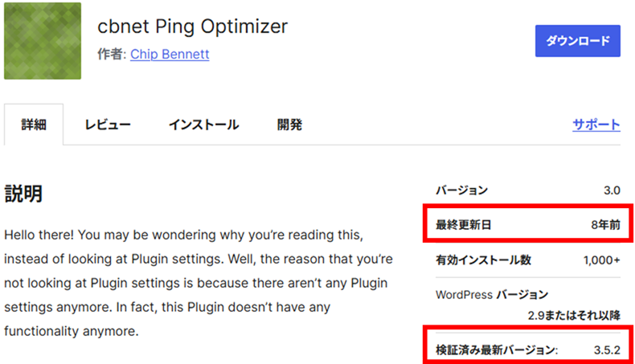Switch to the レビュー tab
635x364 pixels.
tap(108, 125)
